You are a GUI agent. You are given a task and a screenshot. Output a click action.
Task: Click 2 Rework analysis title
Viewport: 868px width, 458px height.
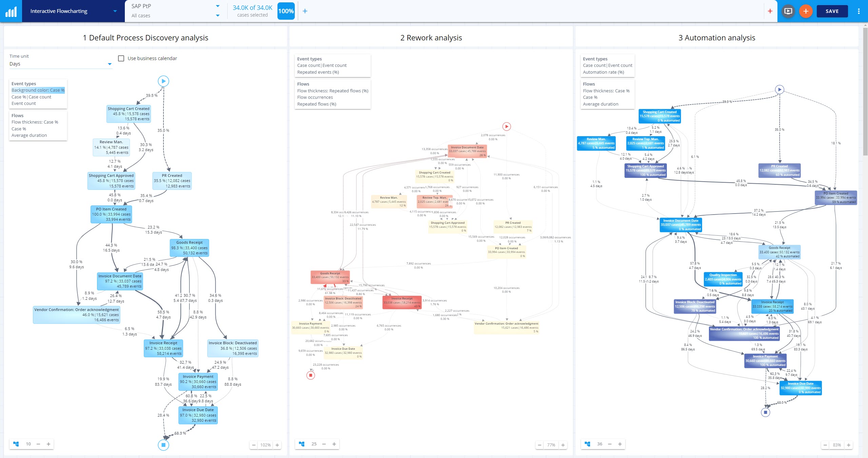(x=431, y=38)
